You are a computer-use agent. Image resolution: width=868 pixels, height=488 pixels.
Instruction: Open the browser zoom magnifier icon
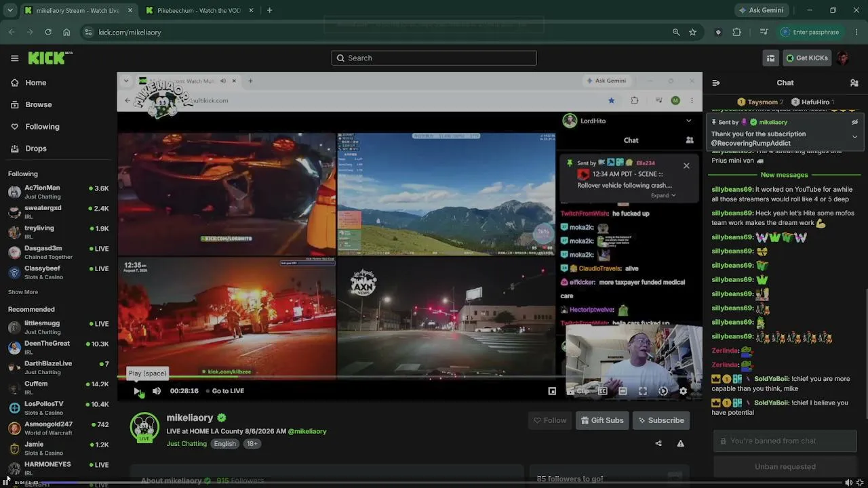click(676, 32)
